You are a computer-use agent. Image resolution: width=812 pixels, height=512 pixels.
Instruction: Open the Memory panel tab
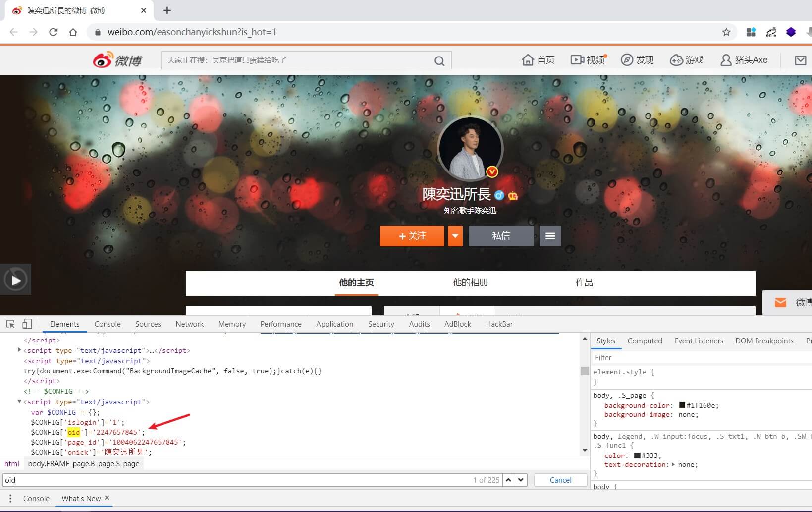point(232,324)
